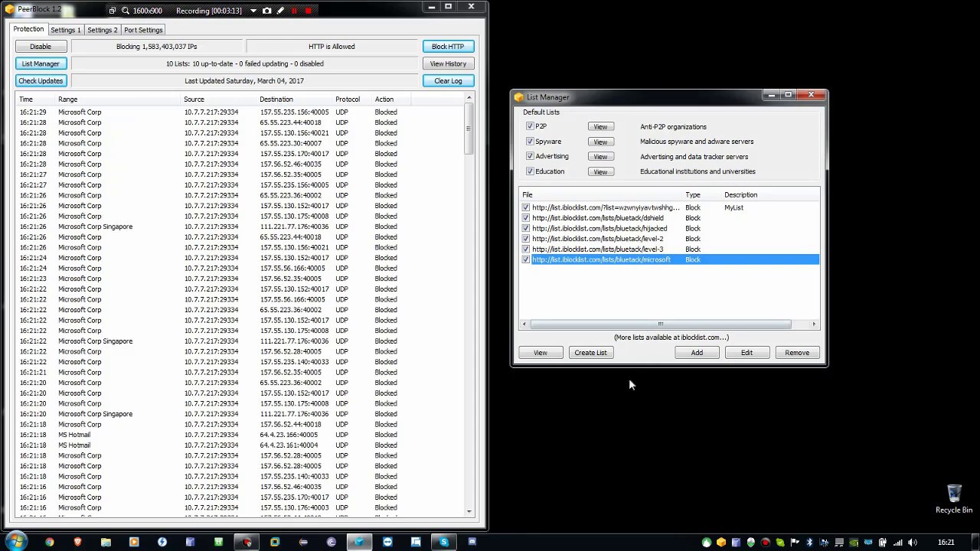Uncheck the bluetack/dshield list checkbox

pyautogui.click(x=526, y=218)
